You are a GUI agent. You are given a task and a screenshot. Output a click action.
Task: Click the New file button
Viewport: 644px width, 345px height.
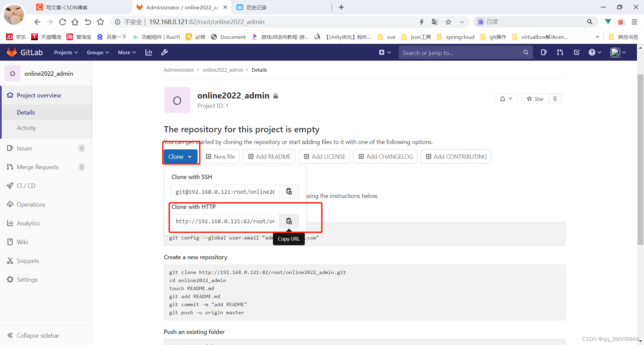[220, 156]
